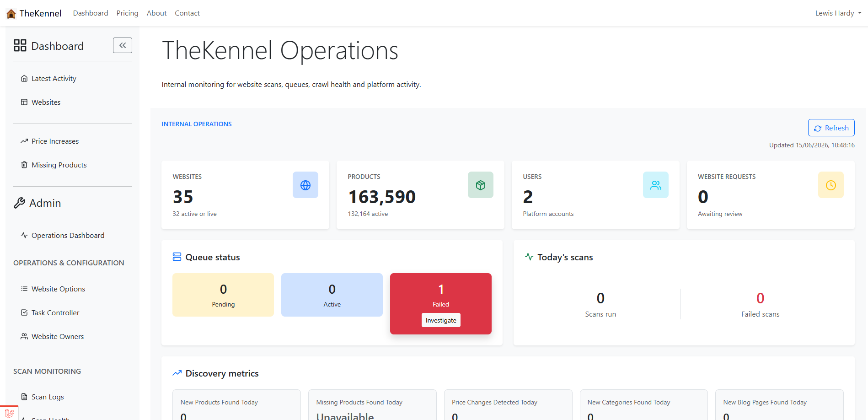
Task: Click the box icon on Products card
Action: click(x=481, y=185)
